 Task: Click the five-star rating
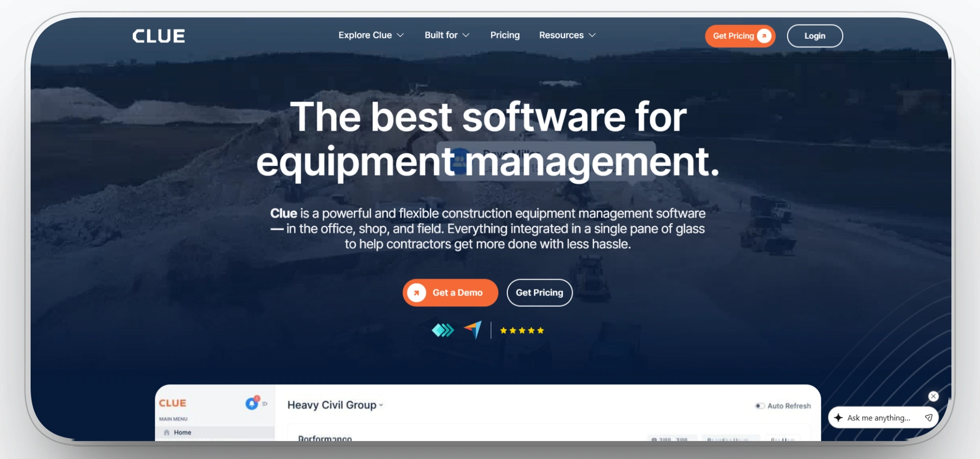[x=522, y=330]
